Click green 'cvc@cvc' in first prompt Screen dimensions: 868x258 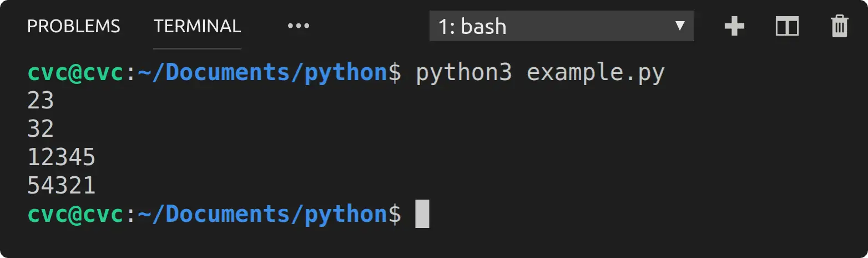point(75,73)
